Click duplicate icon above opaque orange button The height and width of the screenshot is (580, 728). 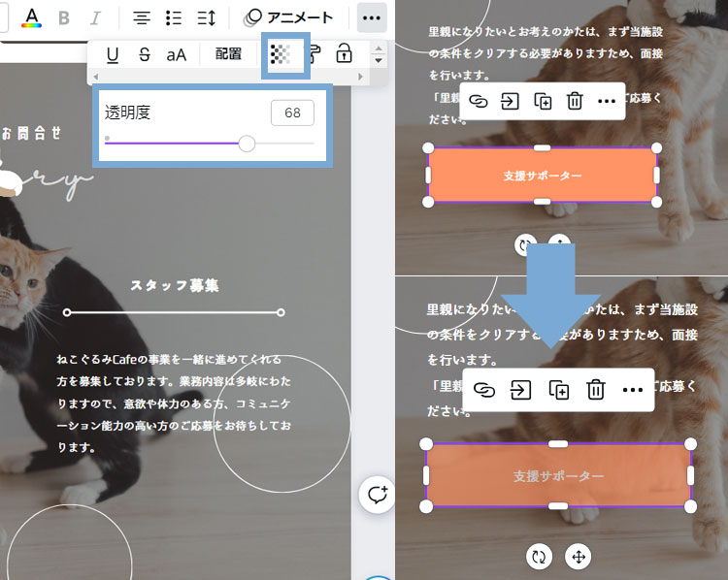pyautogui.click(x=543, y=101)
